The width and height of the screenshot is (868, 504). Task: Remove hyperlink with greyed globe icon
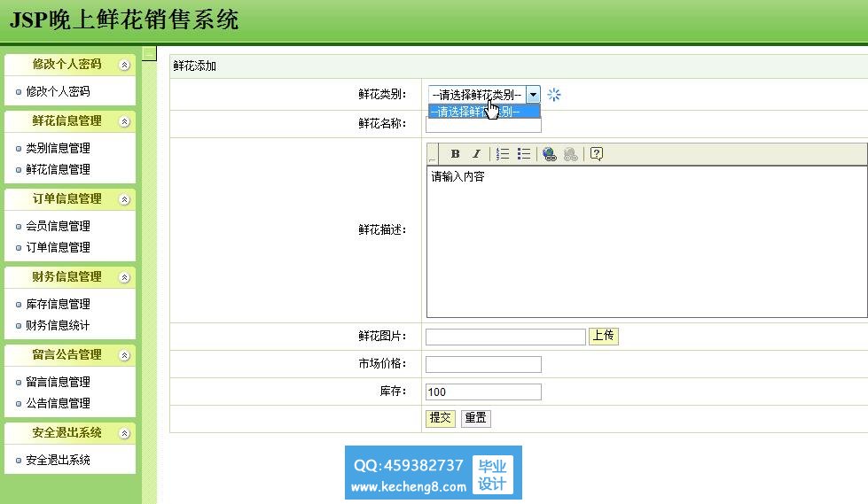(570, 154)
